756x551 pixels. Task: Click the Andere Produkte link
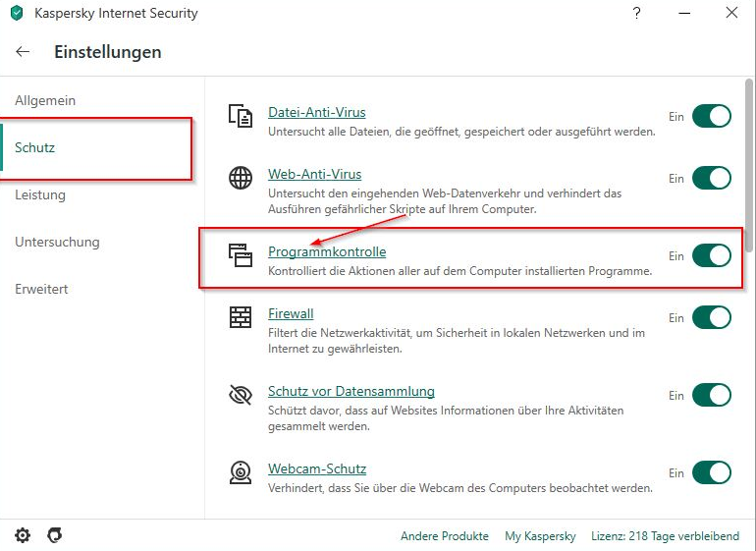pyautogui.click(x=445, y=536)
